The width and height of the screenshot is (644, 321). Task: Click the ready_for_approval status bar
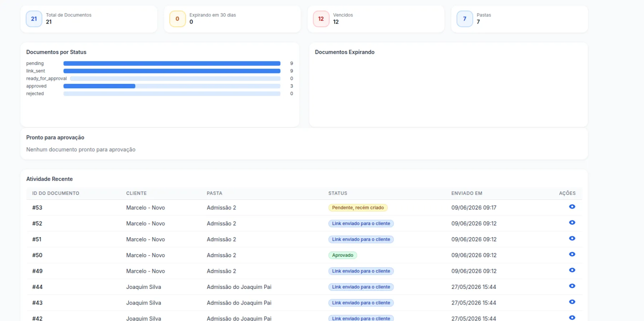pyautogui.click(x=175, y=78)
